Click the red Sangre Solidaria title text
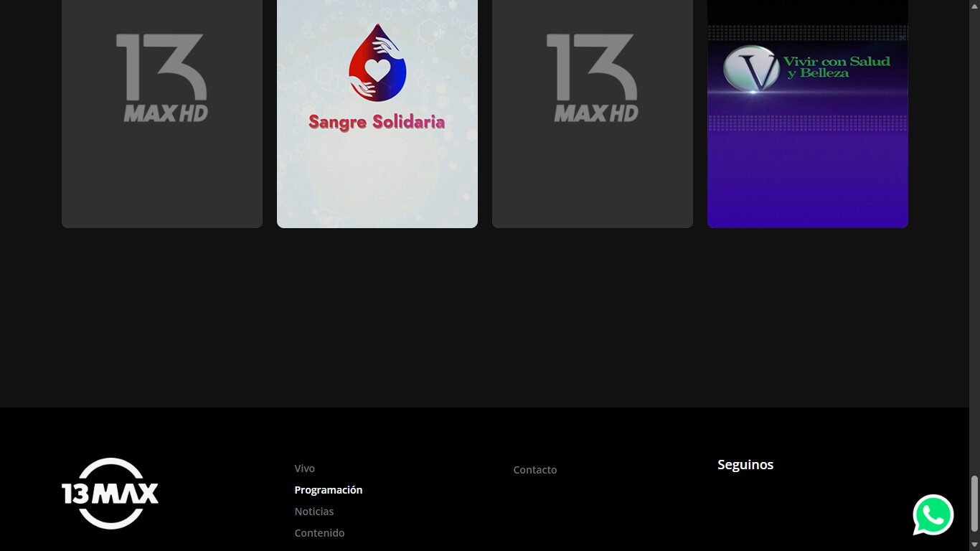Screen dimensions: 980x551 377,123
